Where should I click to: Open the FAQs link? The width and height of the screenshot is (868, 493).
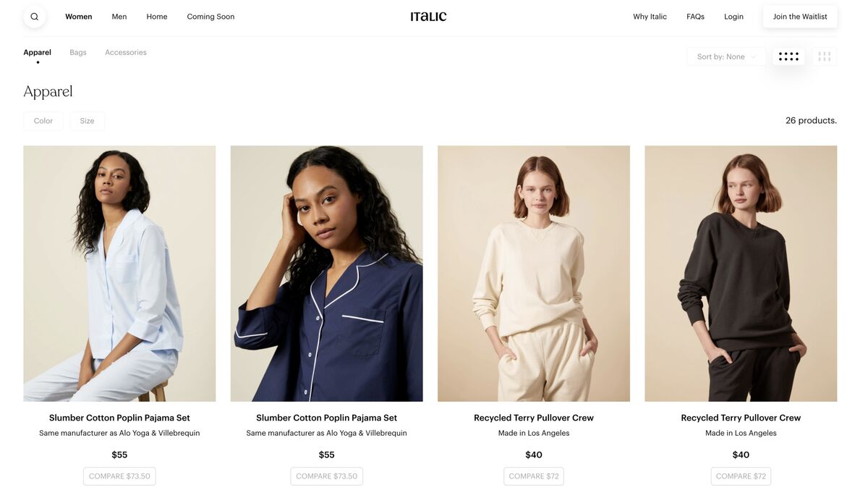695,17
